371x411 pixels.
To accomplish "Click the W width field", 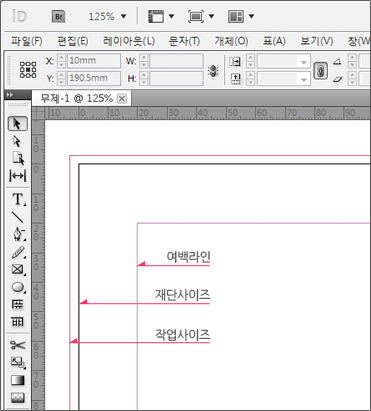I will tap(176, 61).
